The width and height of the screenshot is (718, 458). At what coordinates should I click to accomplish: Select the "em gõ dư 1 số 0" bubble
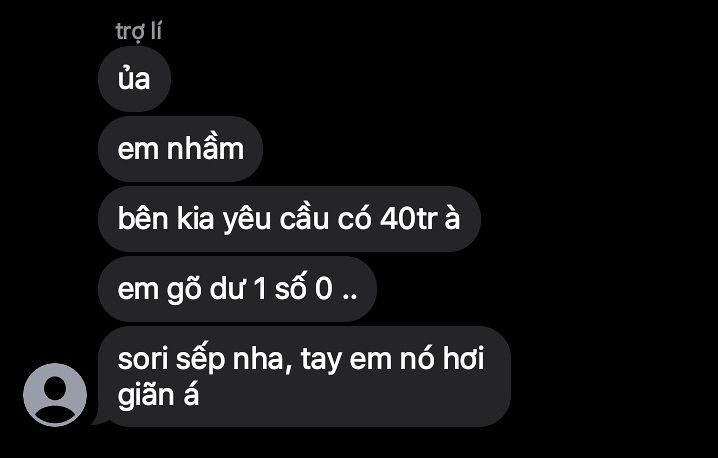[237, 289]
